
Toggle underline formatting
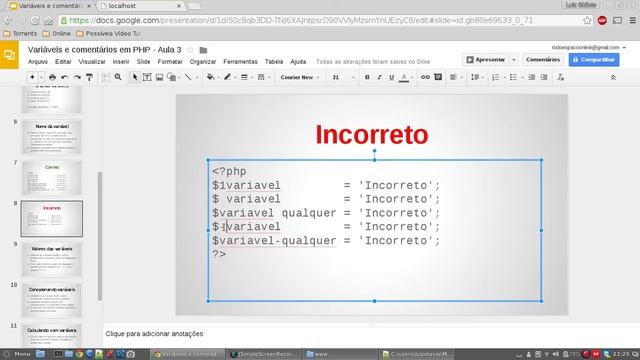point(391,77)
